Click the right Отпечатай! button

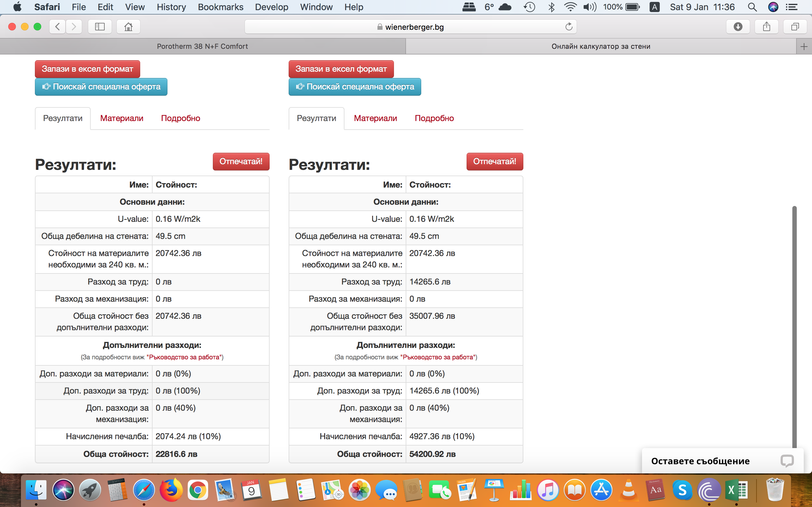click(494, 161)
